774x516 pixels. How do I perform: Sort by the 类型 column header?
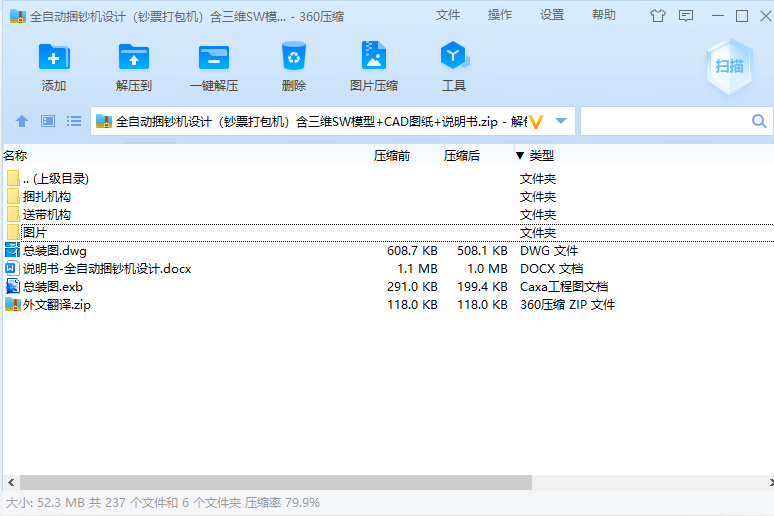(x=542, y=156)
